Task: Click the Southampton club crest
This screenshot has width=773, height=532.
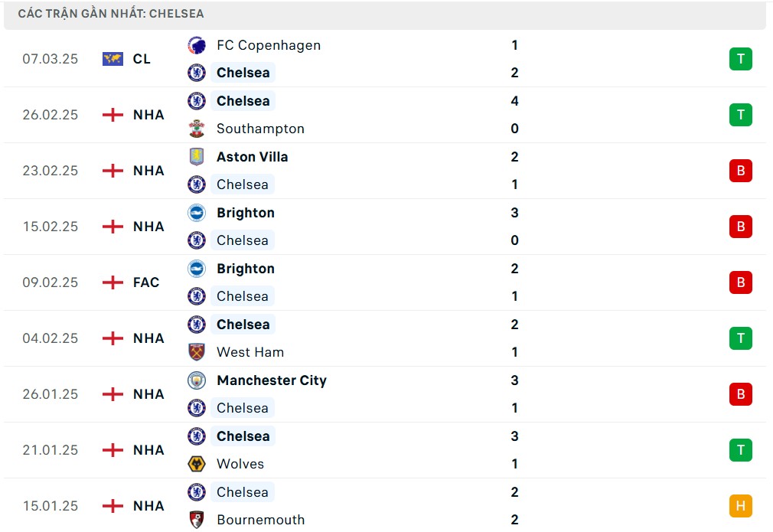Action: (x=197, y=129)
